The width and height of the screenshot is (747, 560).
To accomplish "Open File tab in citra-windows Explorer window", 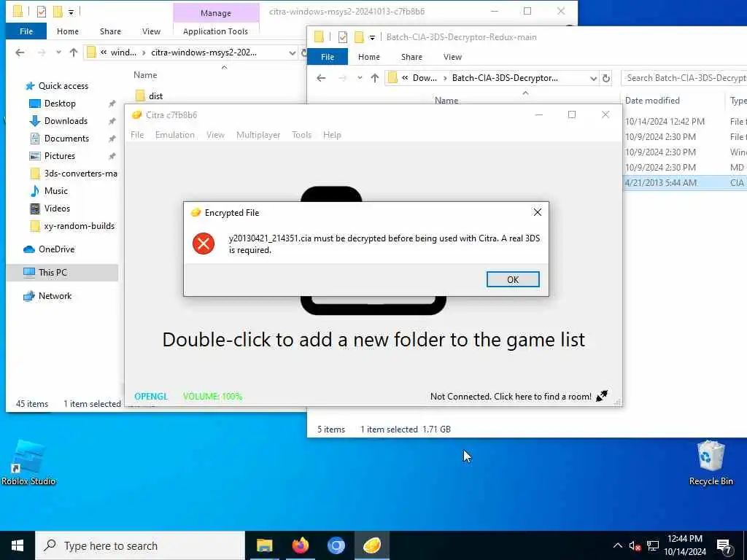I will [x=26, y=31].
